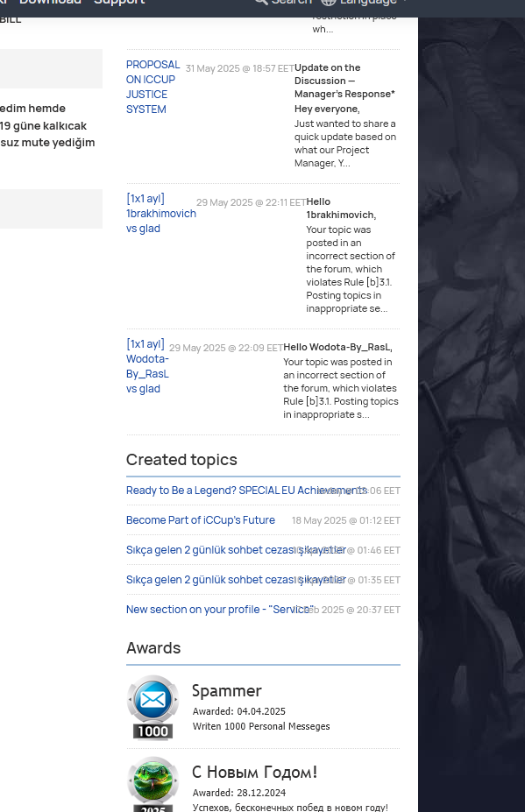
Task: Click the 18 May 2025 @ 01:12 EET date
Action: [345, 520]
